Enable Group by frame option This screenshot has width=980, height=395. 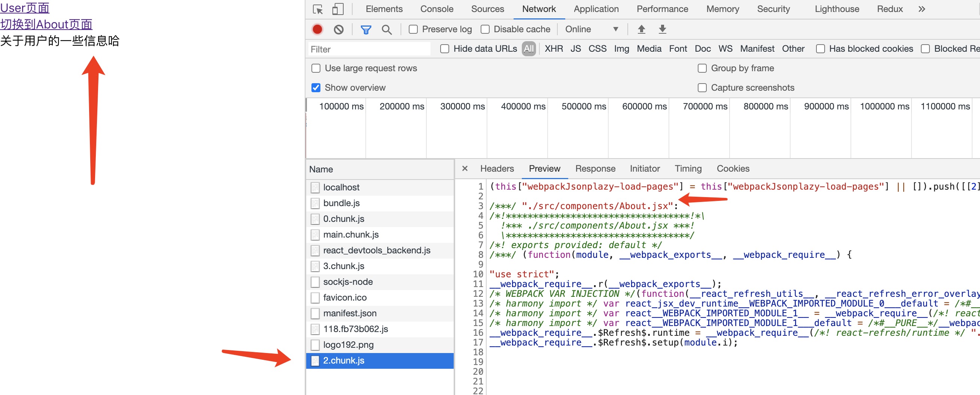(702, 68)
